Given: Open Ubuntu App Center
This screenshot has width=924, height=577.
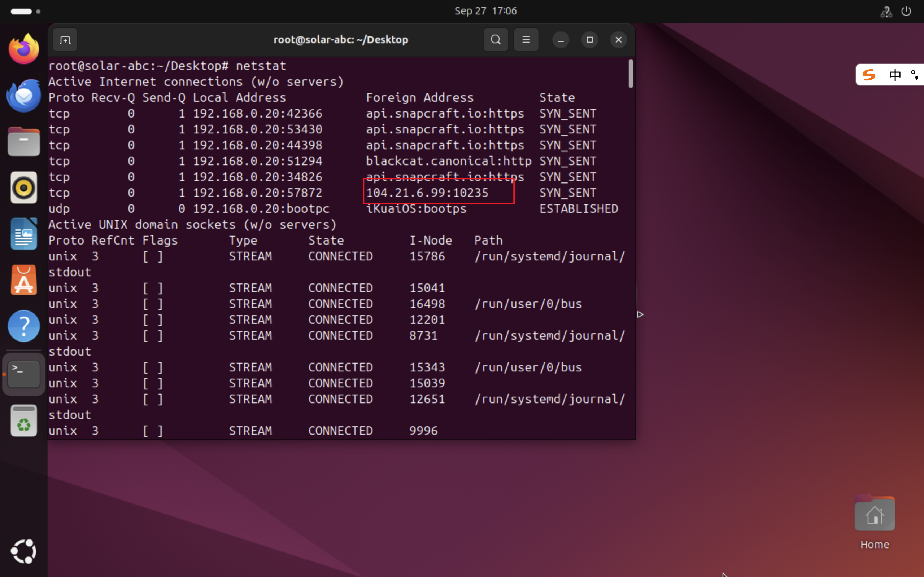Looking at the screenshot, I should pyautogui.click(x=24, y=280).
